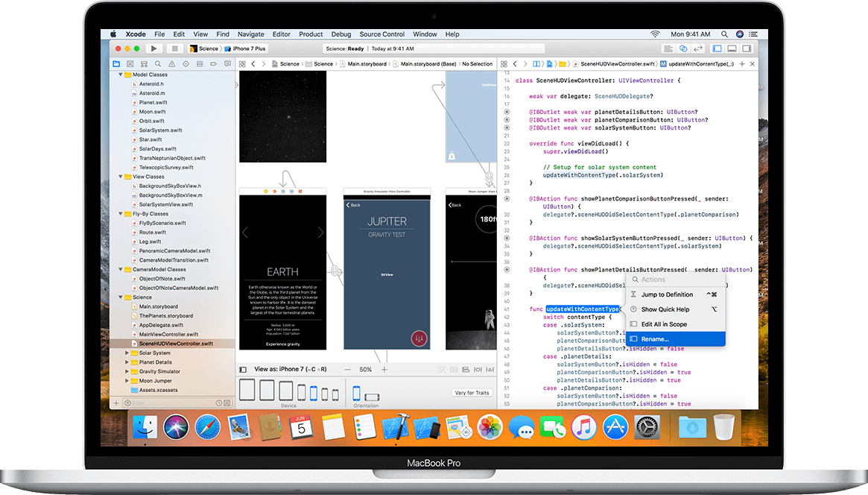Click the JUPITER gravity test scene
Viewport: 868px width, 495px height.
(387, 268)
